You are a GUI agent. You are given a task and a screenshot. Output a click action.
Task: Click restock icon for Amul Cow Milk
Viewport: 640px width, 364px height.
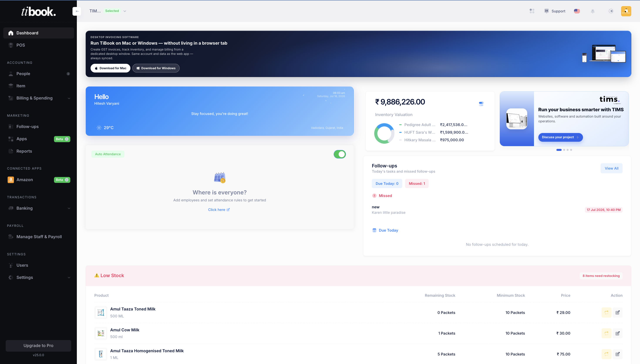[606, 333]
